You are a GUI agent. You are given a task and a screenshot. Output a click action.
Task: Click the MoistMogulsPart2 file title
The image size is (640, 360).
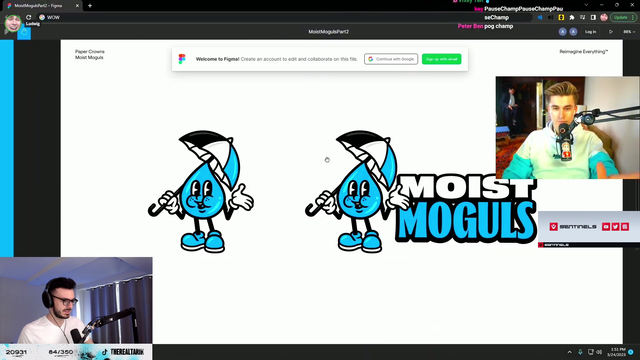tap(328, 31)
